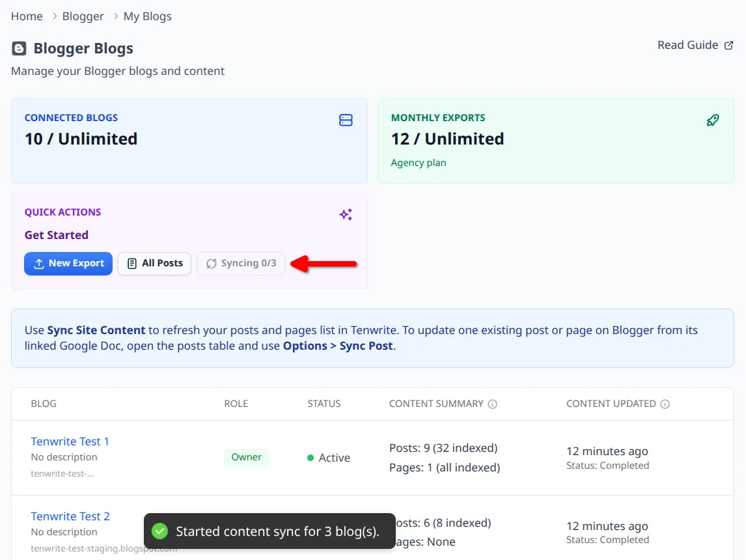Click the STATUS column header

coord(324,404)
